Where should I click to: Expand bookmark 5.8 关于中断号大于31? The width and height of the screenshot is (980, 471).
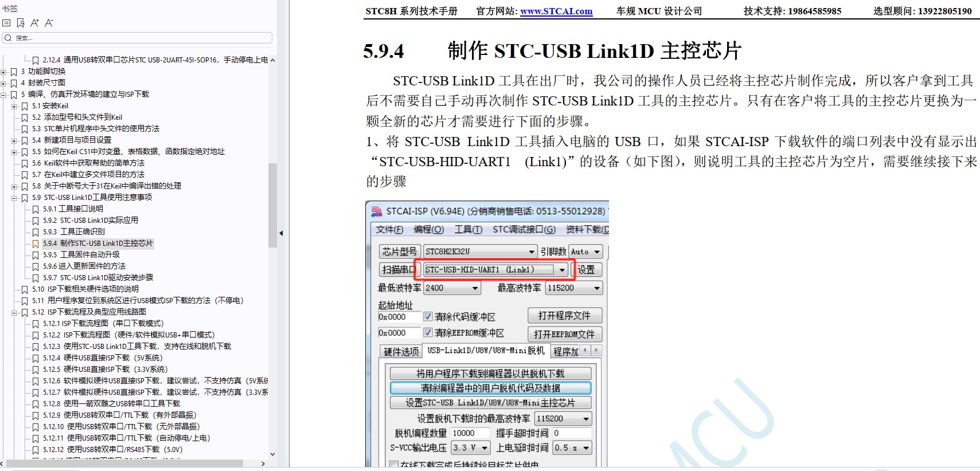point(14,186)
